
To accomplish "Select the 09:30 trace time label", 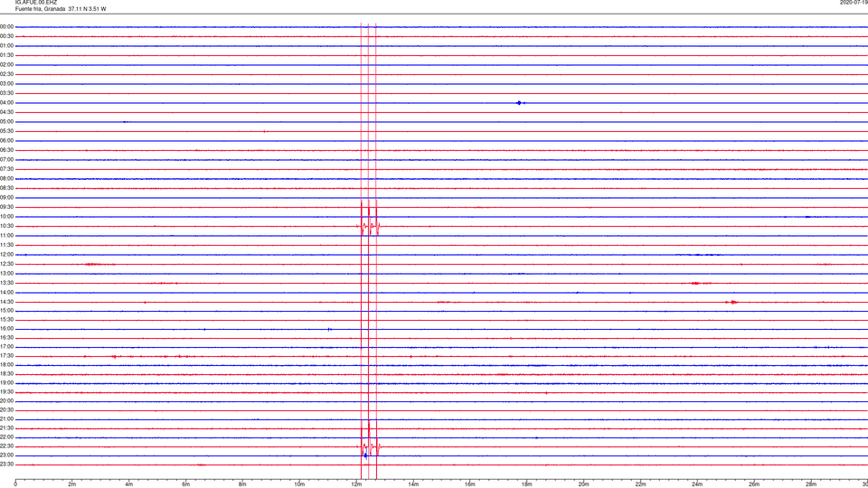I will point(6,207).
